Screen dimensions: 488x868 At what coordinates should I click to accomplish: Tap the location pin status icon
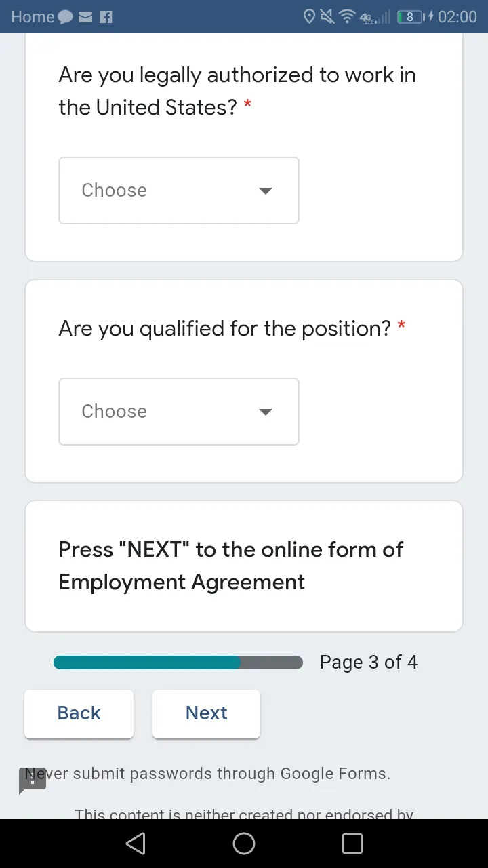point(309,16)
